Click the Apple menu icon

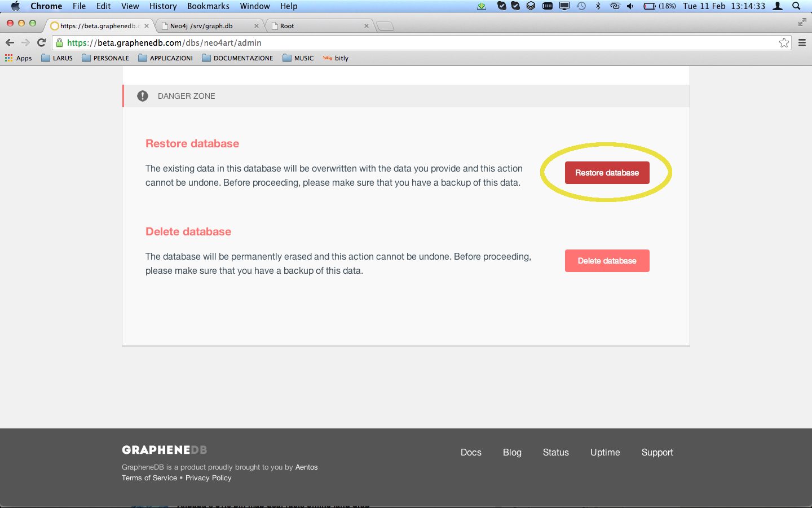15,6
